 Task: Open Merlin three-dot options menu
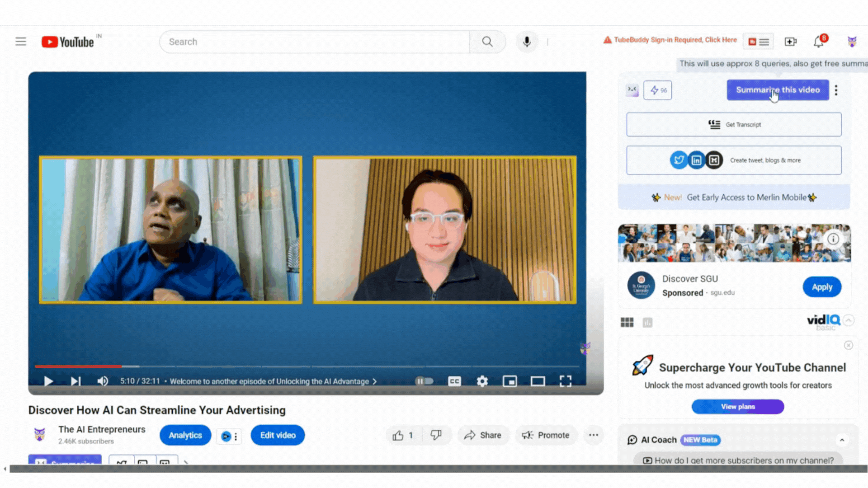coord(836,90)
